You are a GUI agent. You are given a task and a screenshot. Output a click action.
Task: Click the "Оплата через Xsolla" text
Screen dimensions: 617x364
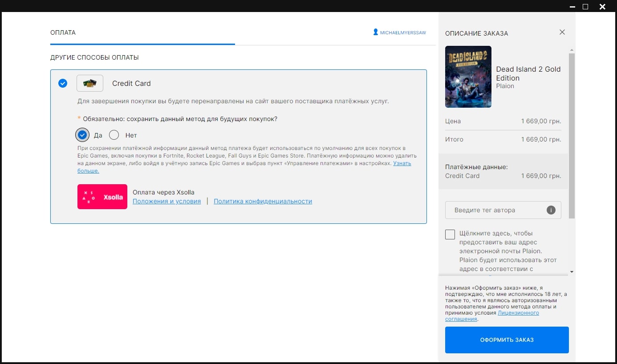163,192
